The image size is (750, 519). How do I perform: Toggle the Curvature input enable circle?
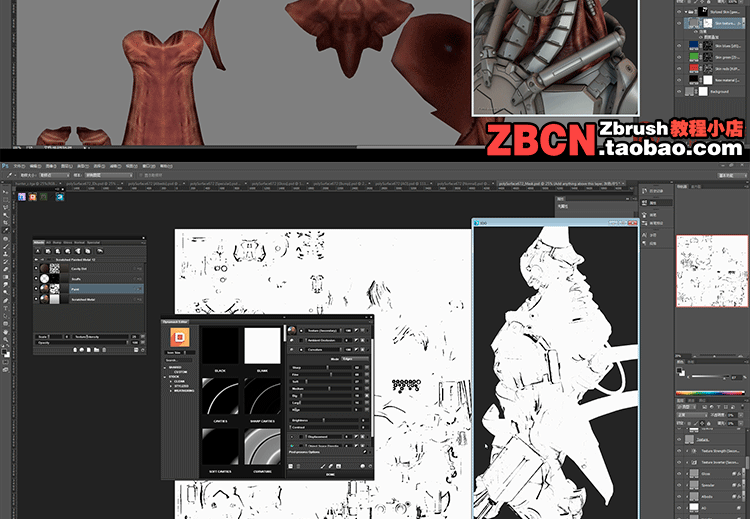(301, 350)
